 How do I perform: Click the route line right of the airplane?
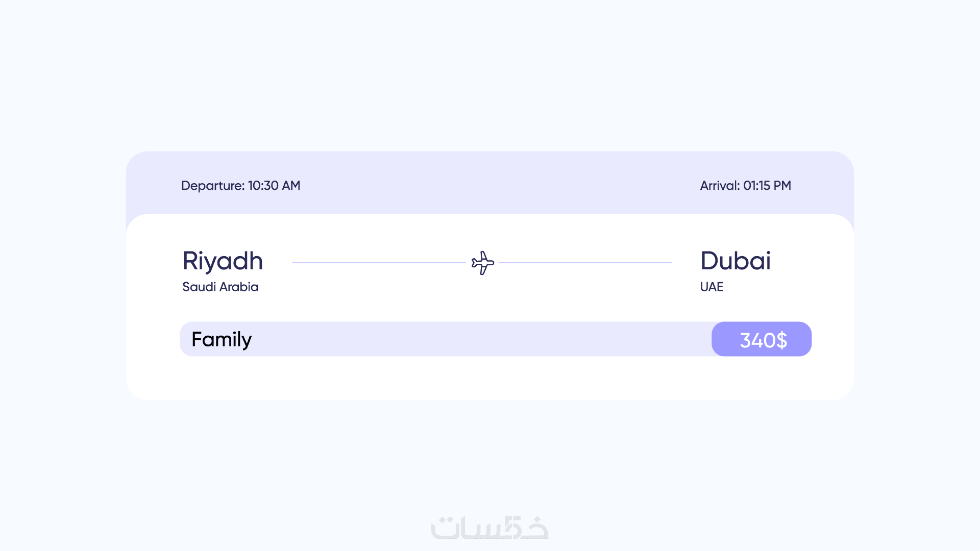pos(585,263)
